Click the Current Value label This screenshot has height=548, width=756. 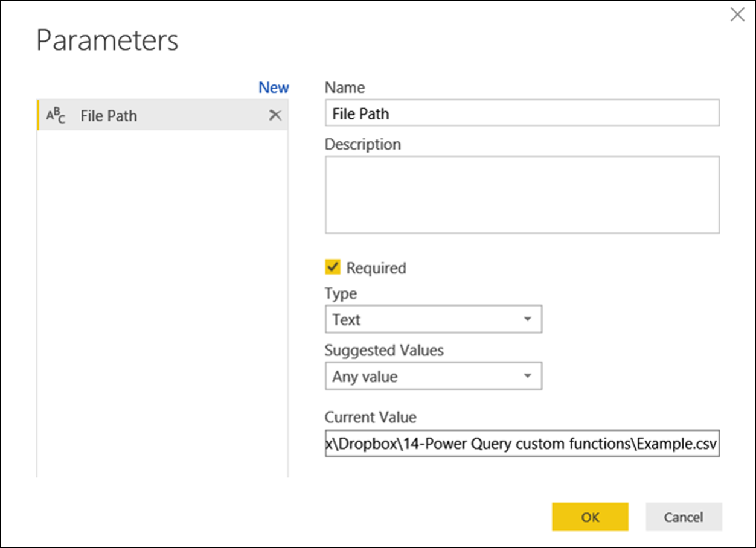pos(370,417)
